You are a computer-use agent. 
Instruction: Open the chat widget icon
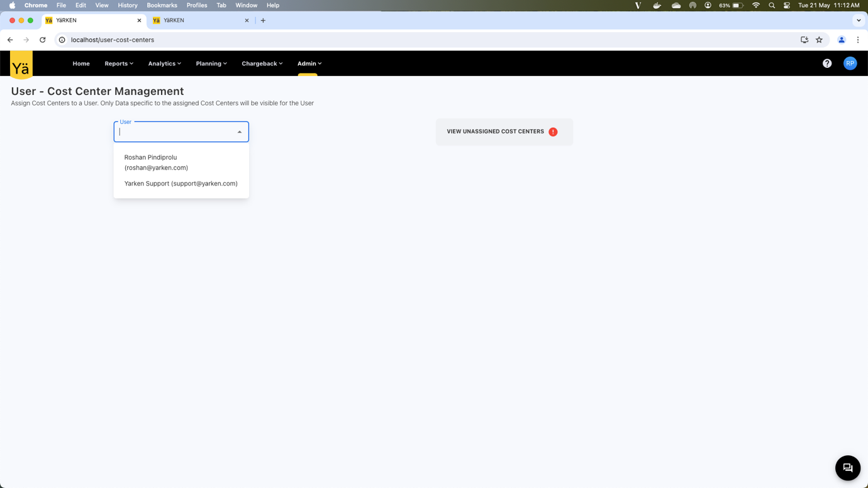(x=847, y=468)
